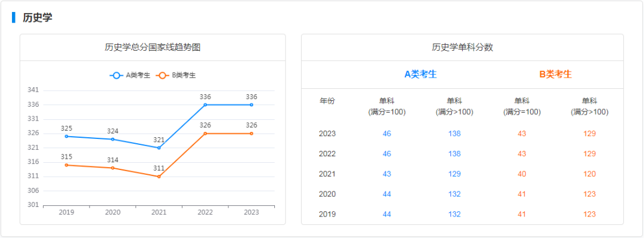Click A类 单科(满分=100) column header
Viewport: 644px width, 238px height.
click(387, 106)
